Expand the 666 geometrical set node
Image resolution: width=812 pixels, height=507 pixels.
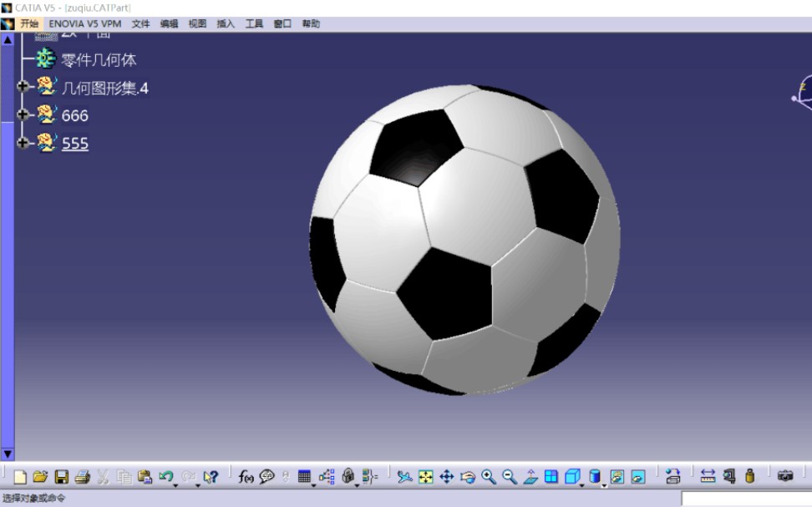coord(23,114)
